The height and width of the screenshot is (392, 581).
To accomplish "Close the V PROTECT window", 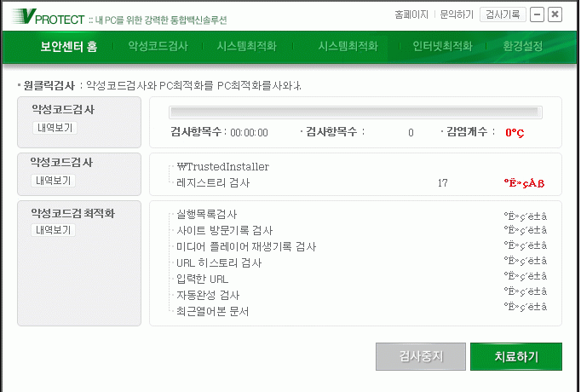I will [x=555, y=14].
